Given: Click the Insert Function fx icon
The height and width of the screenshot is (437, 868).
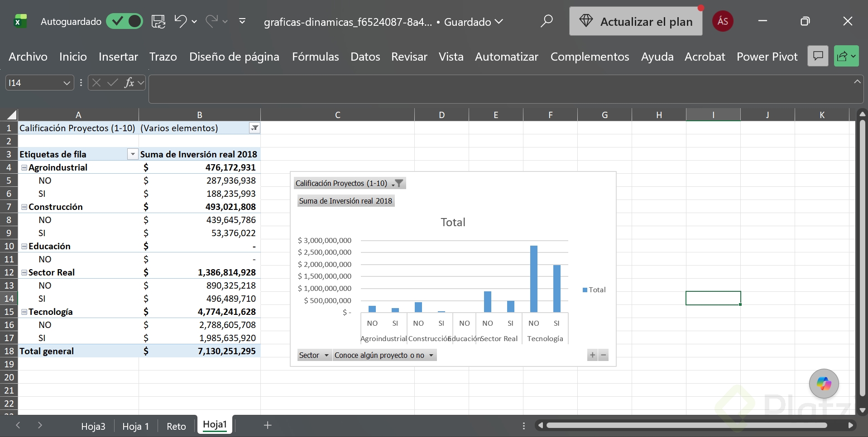Looking at the screenshot, I should (x=129, y=83).
